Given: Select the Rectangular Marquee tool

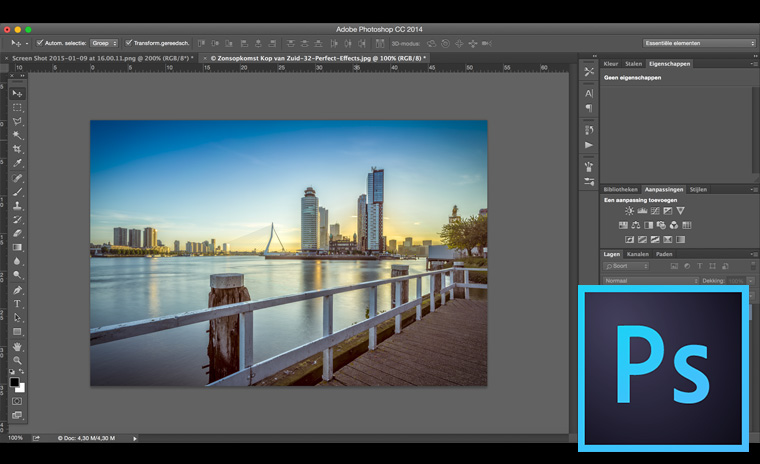Looking at the screenshot, I should [x=17, y=107].
